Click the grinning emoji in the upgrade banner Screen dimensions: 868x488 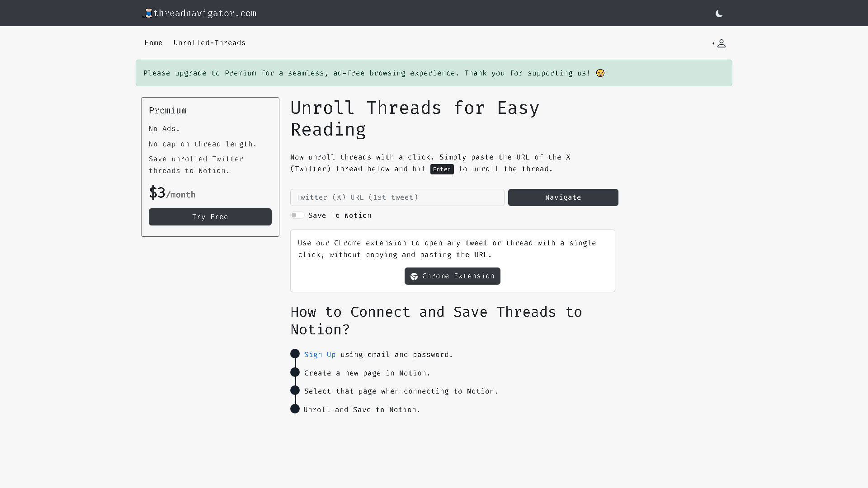[x=600, y=73]
